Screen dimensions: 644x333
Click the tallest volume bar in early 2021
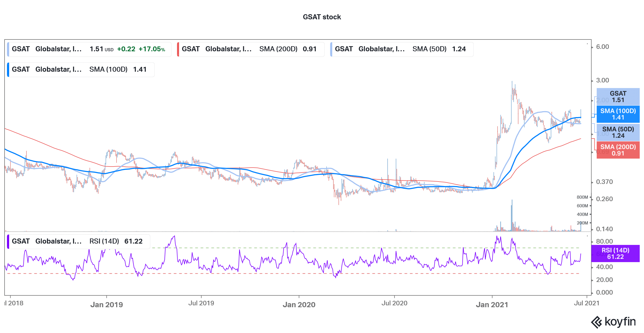(512, 215)
